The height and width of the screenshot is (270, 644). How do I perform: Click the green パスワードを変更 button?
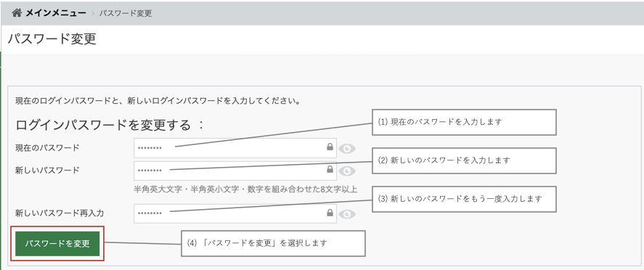[57, 243]
